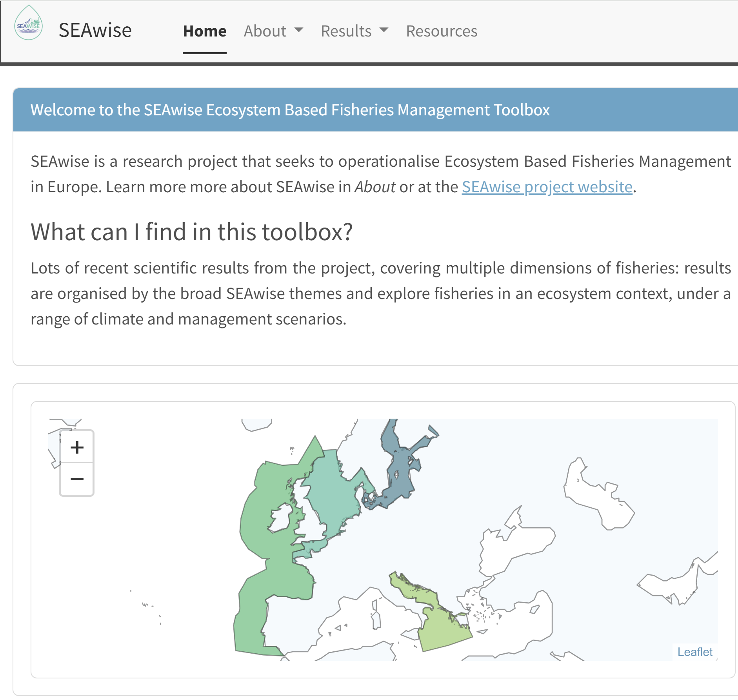
Task: Click the 'What can I find' heading
Action: 191,232
